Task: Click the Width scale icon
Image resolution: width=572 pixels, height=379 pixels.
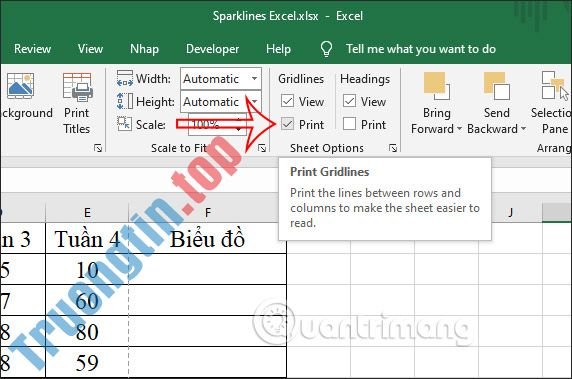Action: click(125, 79)
